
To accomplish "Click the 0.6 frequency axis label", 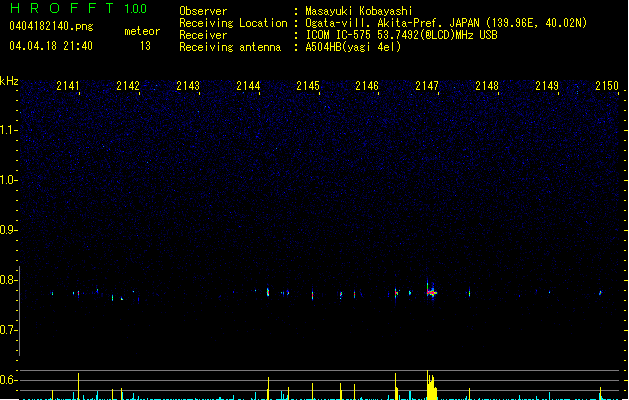I will (8, 380).
